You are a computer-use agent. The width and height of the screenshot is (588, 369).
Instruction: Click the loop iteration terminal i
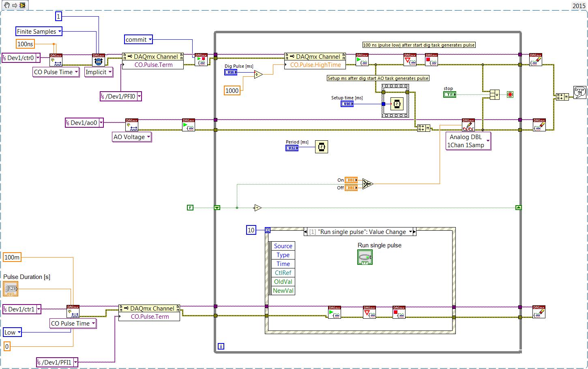point(221,346)
